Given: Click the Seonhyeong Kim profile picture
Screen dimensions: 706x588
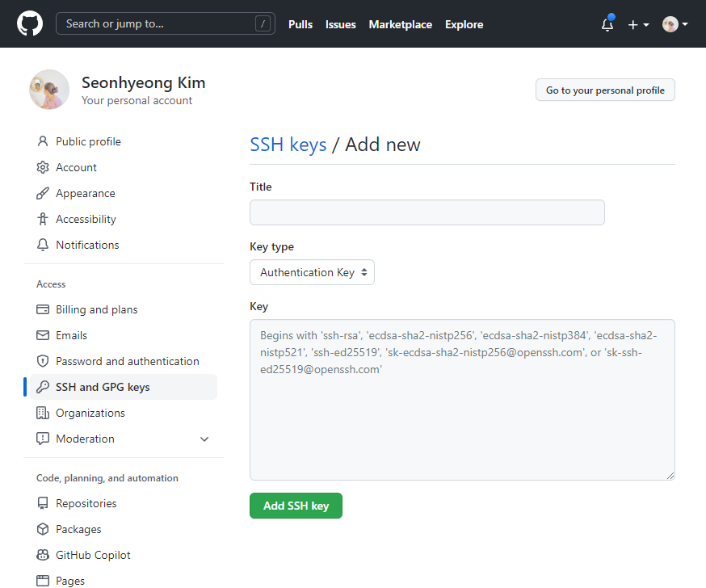Looking at the screenshot, I should (49, 89).
